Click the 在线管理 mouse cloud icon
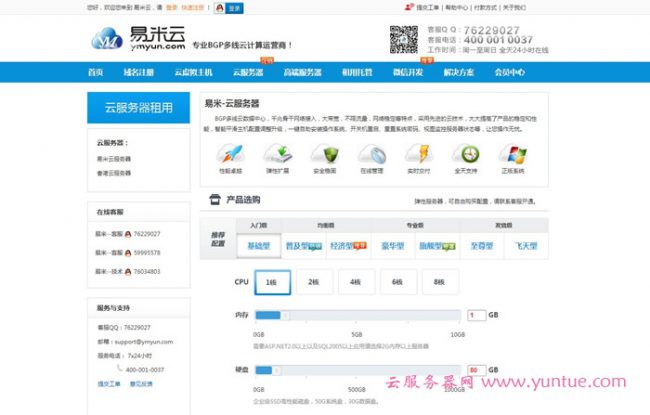Screen dimensions: 650x415 (372, 155)
